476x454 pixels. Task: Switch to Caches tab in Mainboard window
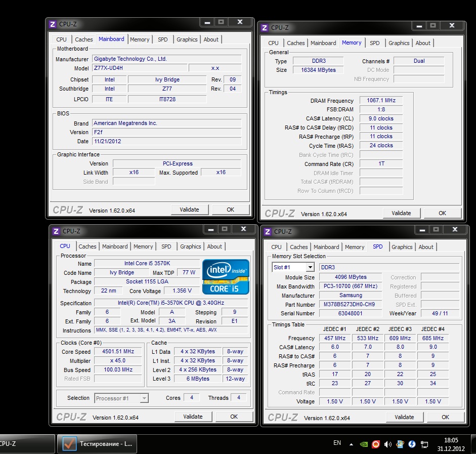pos(84,39)
